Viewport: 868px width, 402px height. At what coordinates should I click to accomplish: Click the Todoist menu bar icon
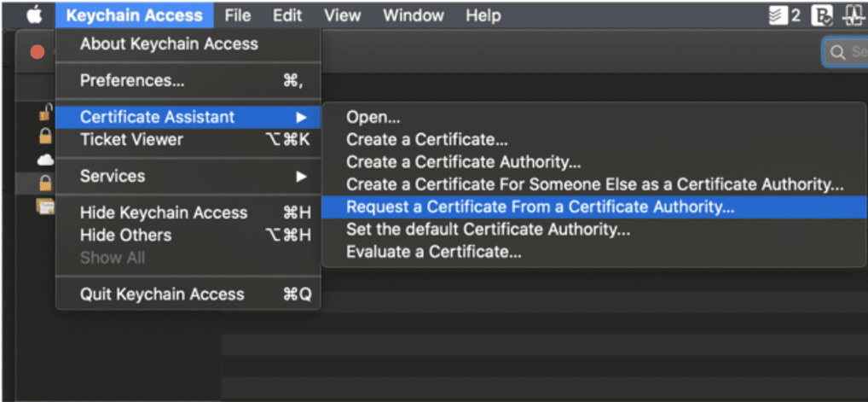pyautogui.click(x=778, y=15)
